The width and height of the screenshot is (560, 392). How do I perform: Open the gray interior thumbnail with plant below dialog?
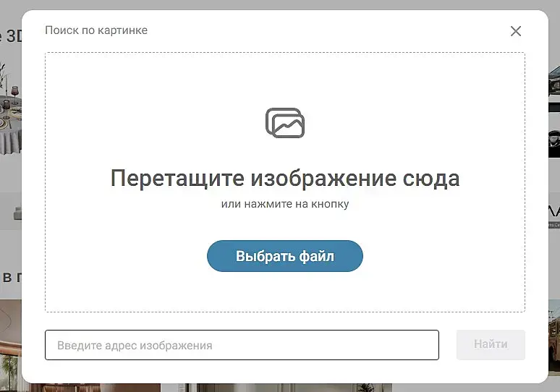point(285,388)
